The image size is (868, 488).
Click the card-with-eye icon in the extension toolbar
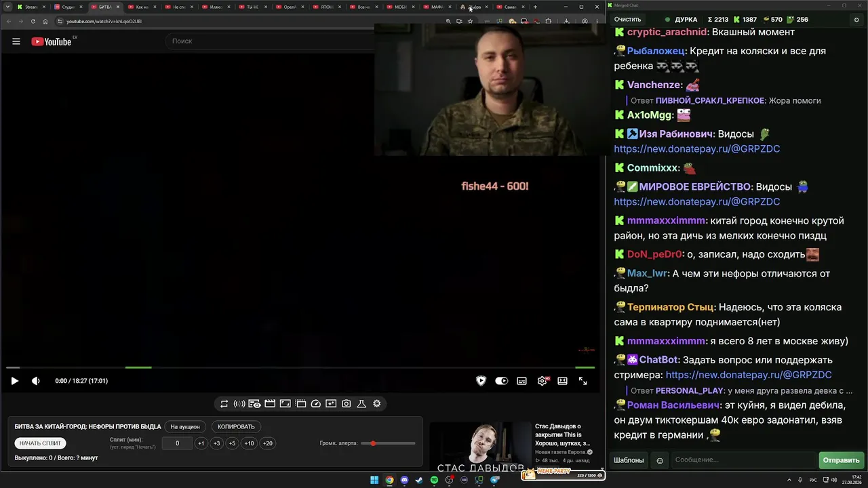coord(254,404)
